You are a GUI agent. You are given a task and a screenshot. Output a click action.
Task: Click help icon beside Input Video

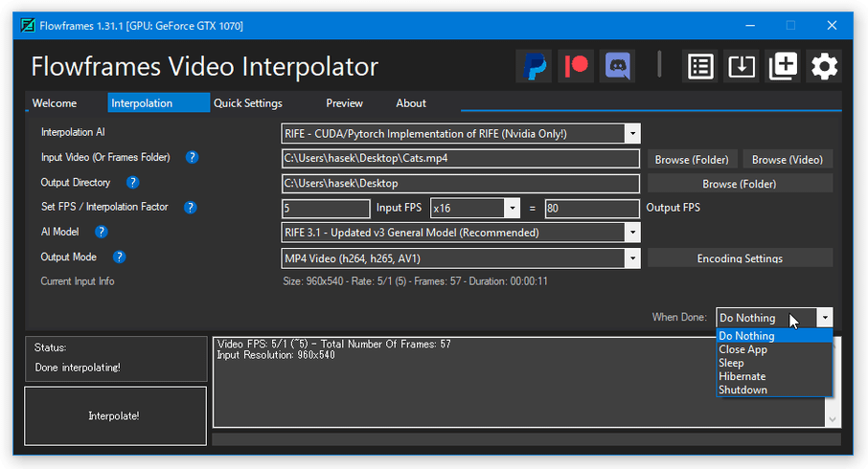tap(192, 158)
